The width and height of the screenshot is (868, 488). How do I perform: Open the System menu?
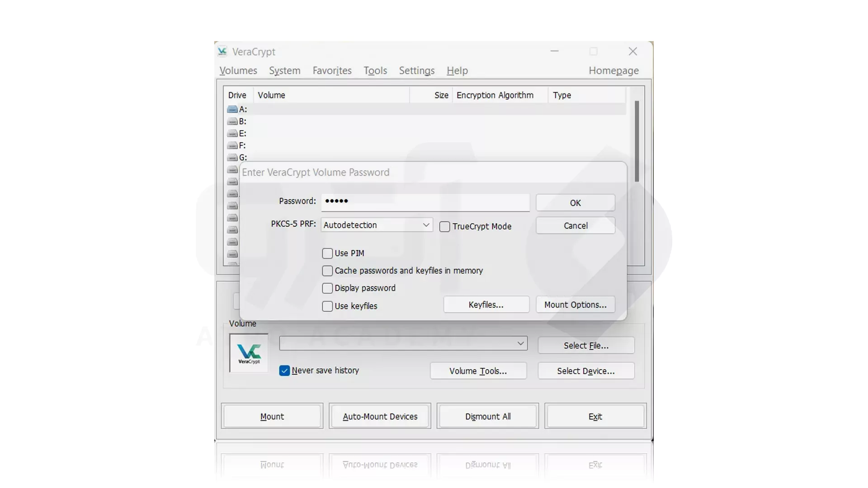tap(285, 70)
